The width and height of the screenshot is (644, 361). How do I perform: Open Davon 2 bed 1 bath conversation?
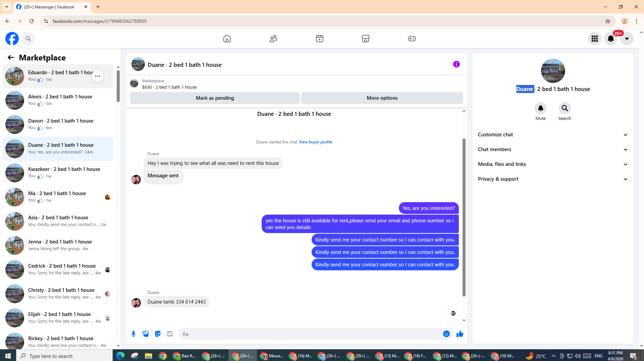(58, 124)
